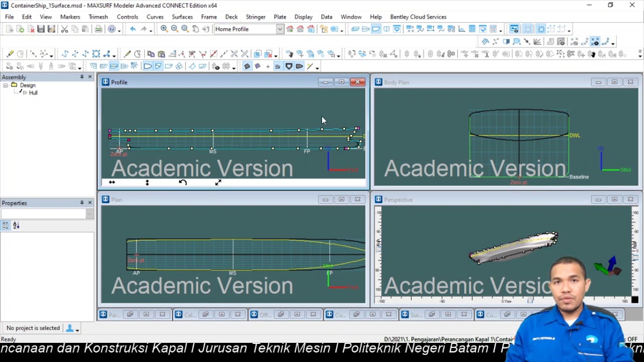Click the yellow pencil Add Marker icon

coord(10,54)
